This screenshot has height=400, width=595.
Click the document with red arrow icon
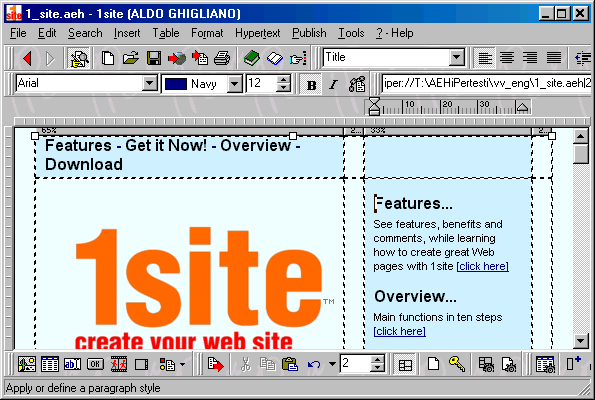tap(216, 364)
